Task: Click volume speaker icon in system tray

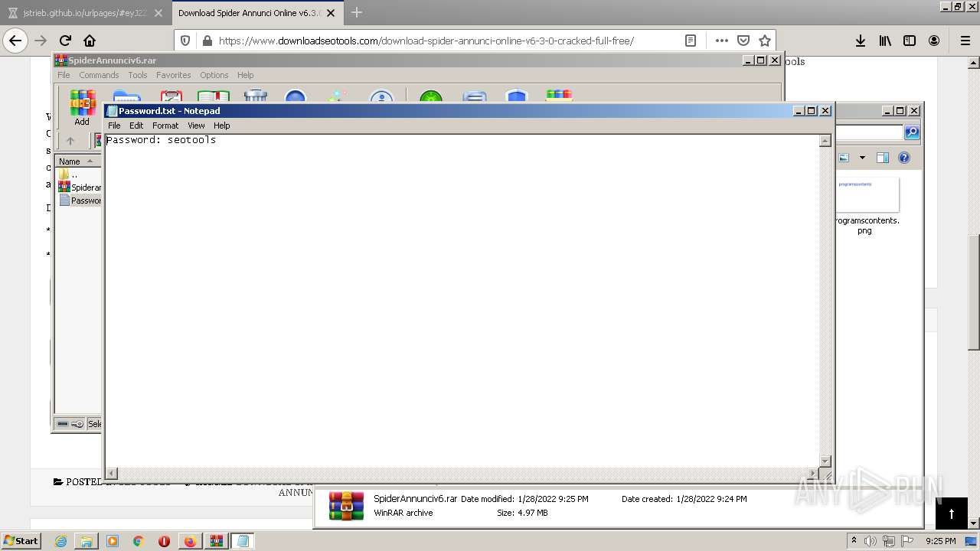Action: [871, 541]
